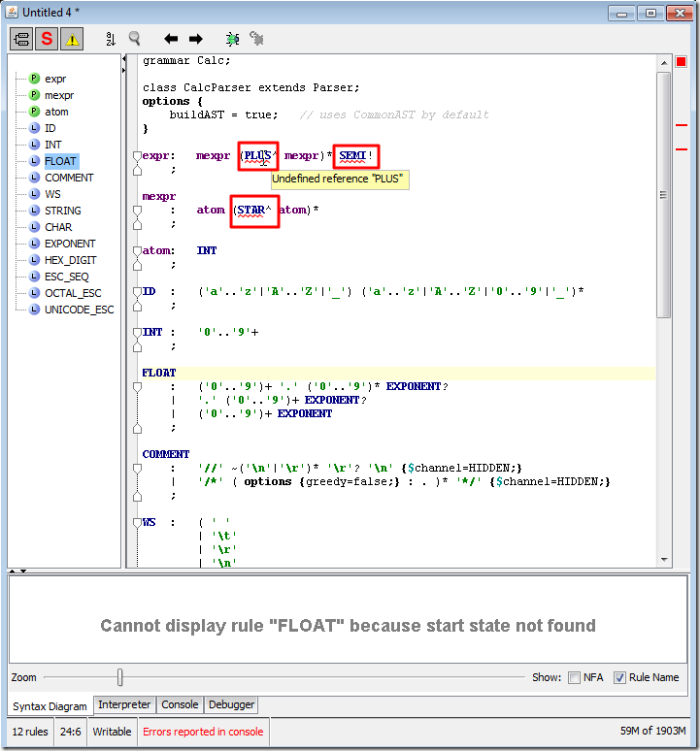700x751 pixels.
Task: Collapse the COMMENT rule fold marker
Action: click(x=137, y=469)
